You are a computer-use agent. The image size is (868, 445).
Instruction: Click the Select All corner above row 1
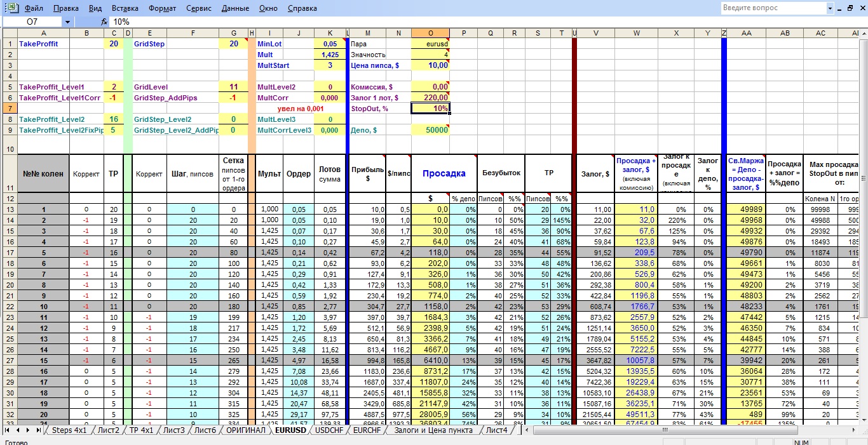(x=9, y=33)
